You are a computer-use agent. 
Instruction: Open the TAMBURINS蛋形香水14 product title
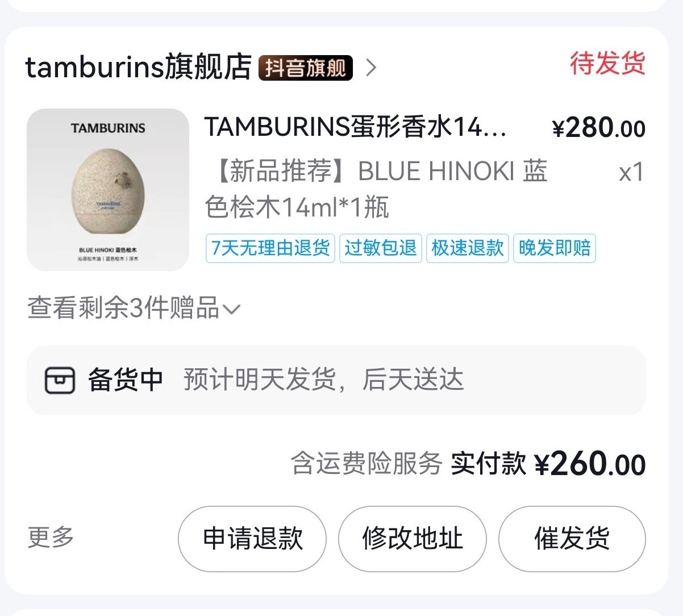(356, 127)
